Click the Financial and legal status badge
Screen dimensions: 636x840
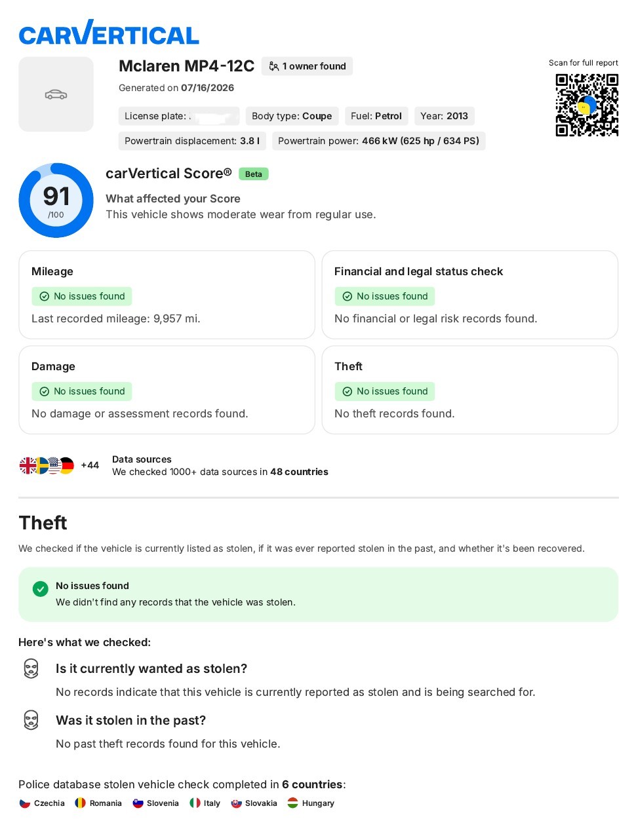pos(385,296)
